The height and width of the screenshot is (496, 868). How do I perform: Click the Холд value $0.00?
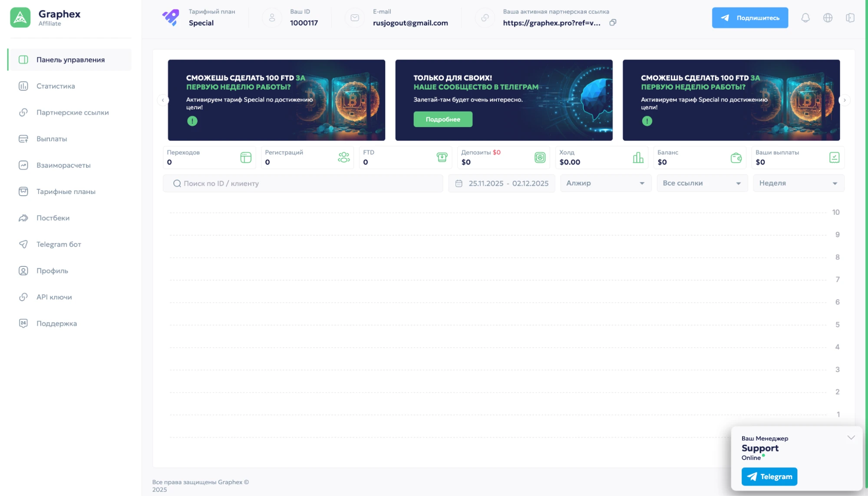pos(570,162)
